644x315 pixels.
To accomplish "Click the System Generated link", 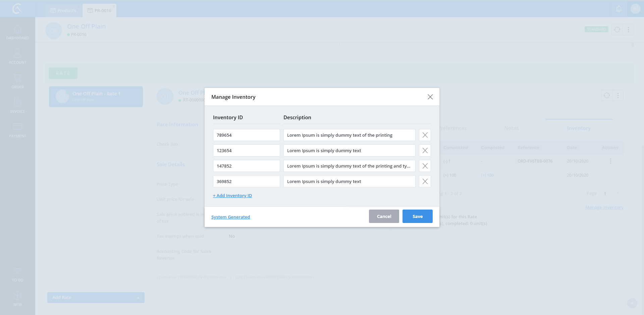I will [x=230, y=217].
